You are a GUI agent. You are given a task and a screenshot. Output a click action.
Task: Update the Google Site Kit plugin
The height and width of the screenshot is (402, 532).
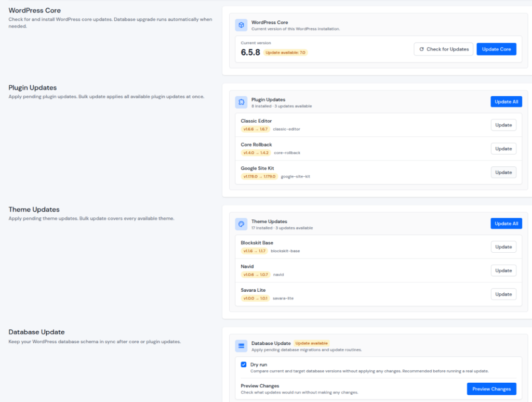(503, 173)
